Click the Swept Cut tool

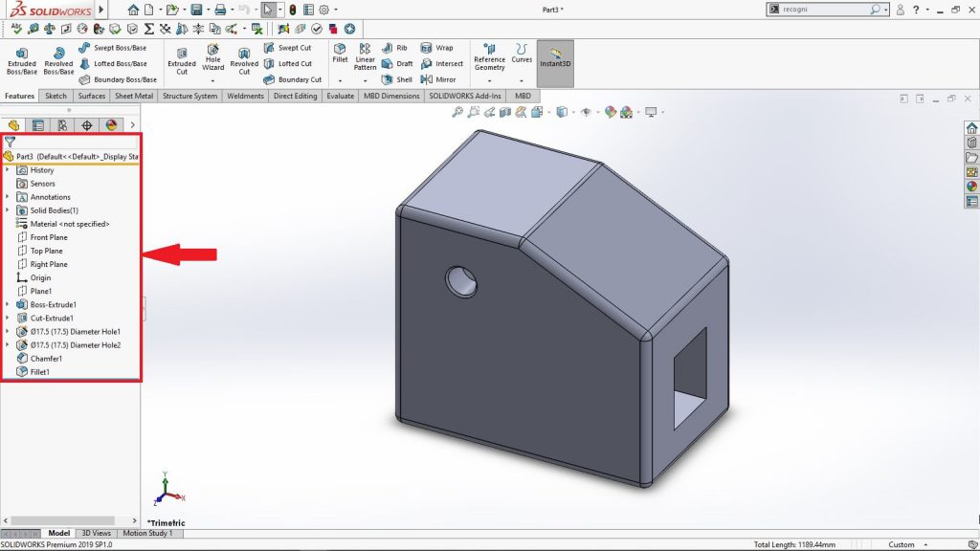(x=287, y=48)
